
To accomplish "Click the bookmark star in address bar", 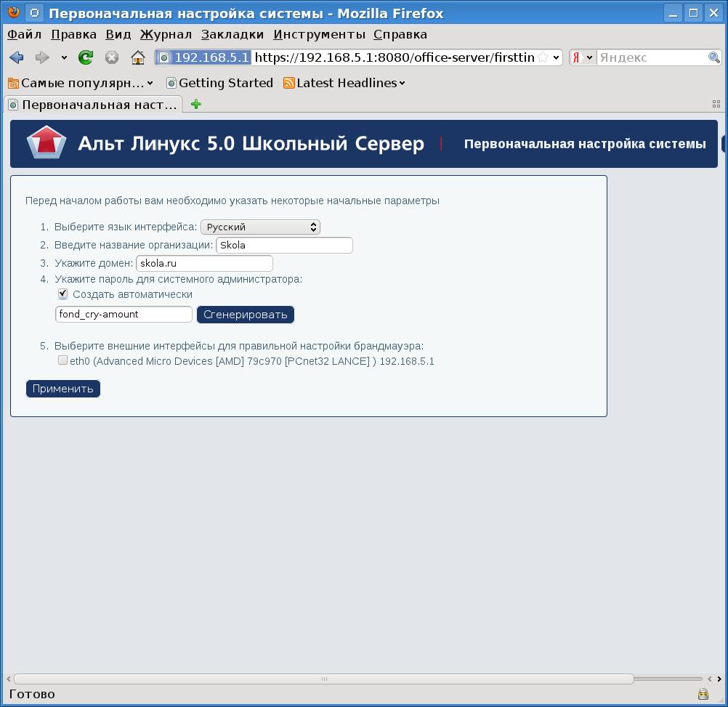I will click(x=543, y=57).
